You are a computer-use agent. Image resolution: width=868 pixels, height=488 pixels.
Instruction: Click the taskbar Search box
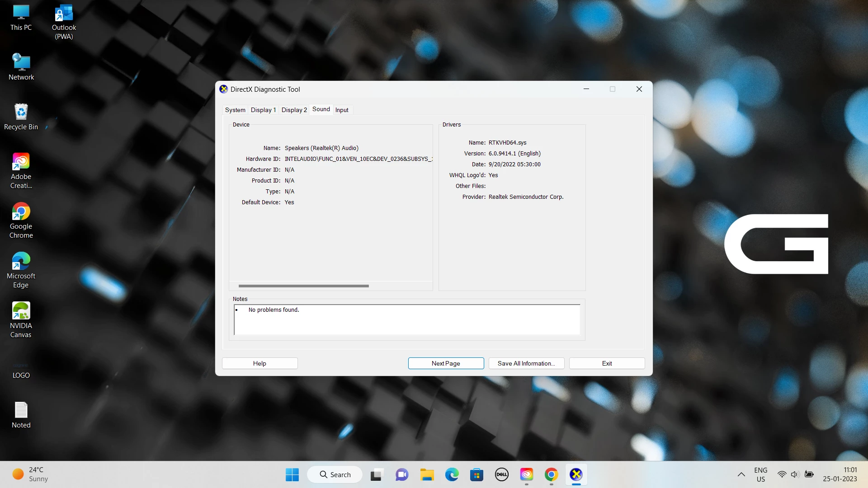point(335,474)
